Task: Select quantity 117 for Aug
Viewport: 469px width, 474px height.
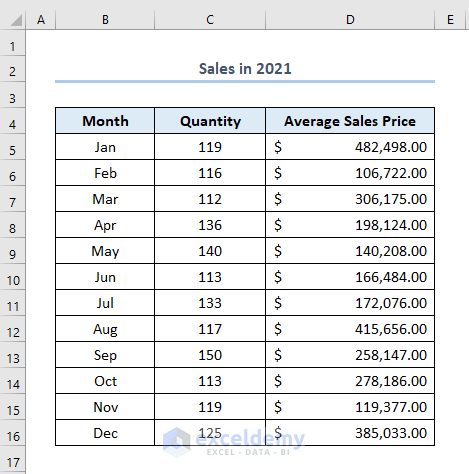Action: tap(210, 329)
